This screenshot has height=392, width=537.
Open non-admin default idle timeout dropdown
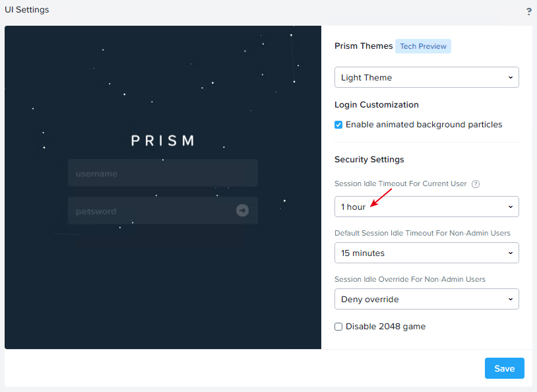(x=426, y=253)
